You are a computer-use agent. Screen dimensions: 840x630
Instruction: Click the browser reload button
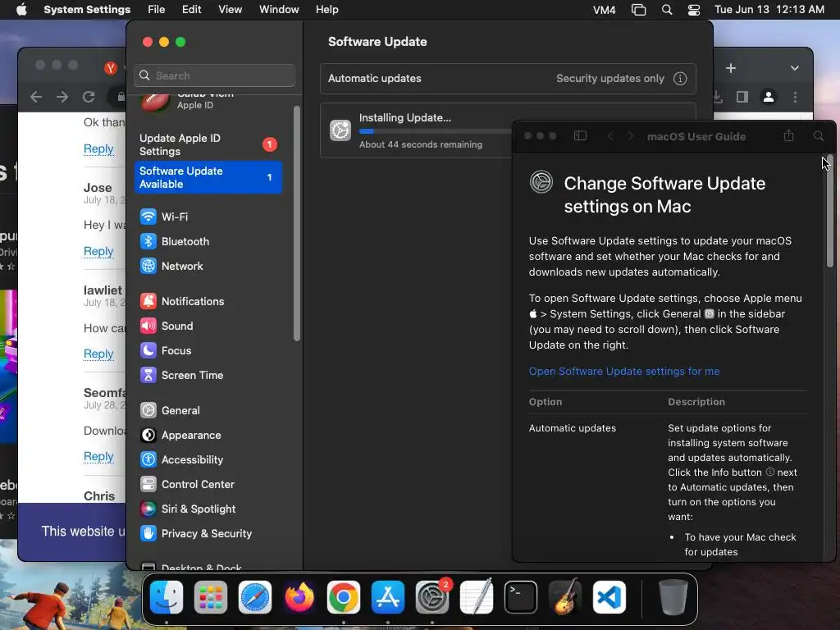tap(89, 97)
